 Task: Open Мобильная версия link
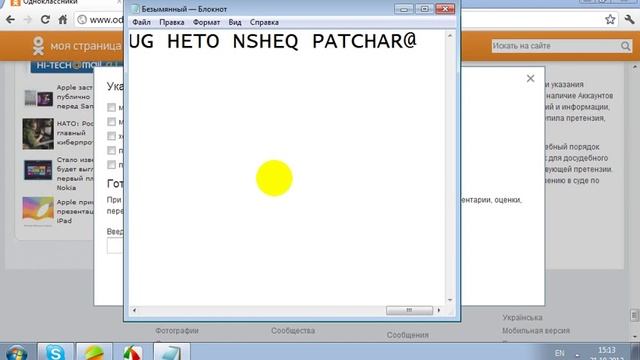536,331
